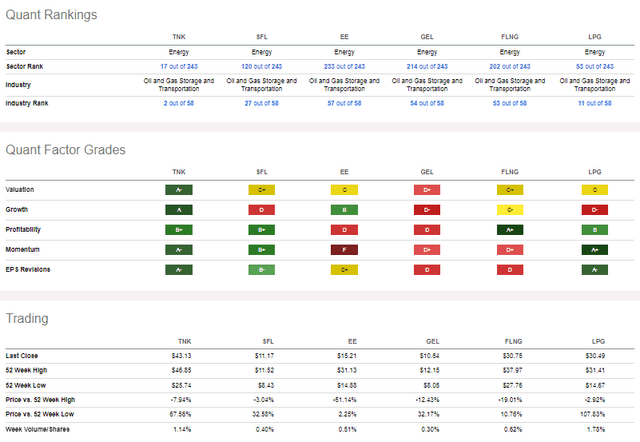Click the Industry Rank row label

tap(27, 103)
